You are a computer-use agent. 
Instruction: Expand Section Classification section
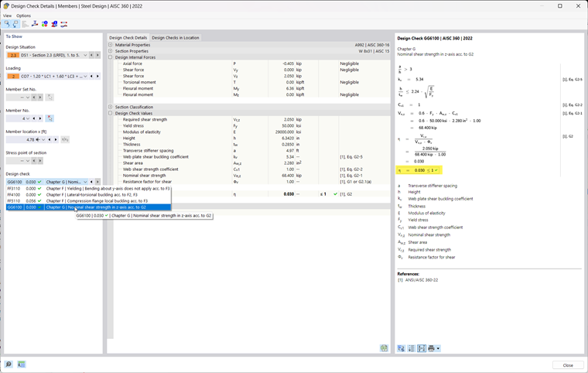tap(110, 107)
